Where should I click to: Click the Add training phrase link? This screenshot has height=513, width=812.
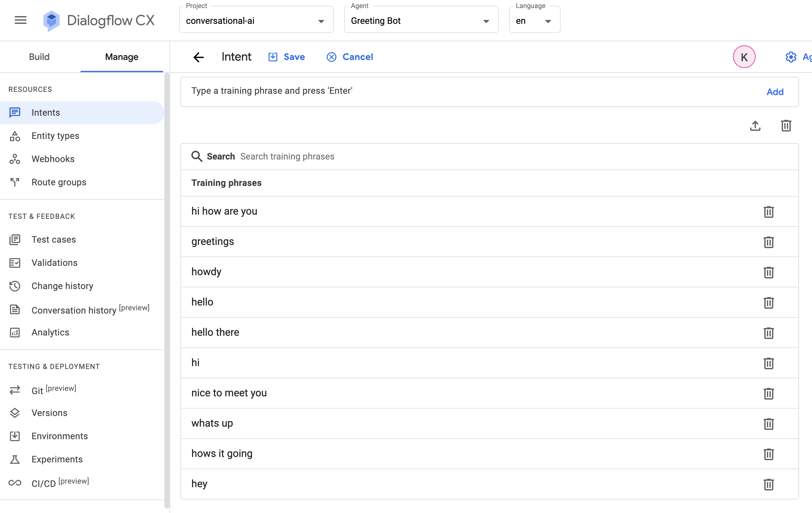(x=775, y=92)
